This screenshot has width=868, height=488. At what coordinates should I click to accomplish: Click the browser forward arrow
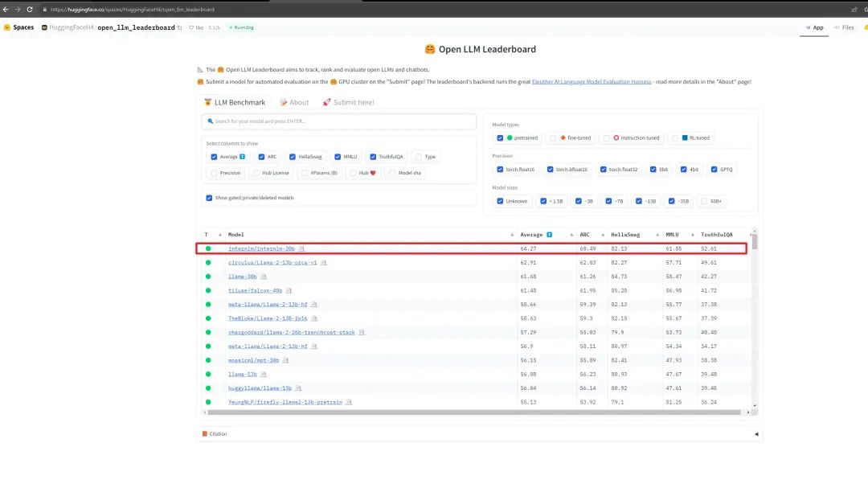pos(18,10)
